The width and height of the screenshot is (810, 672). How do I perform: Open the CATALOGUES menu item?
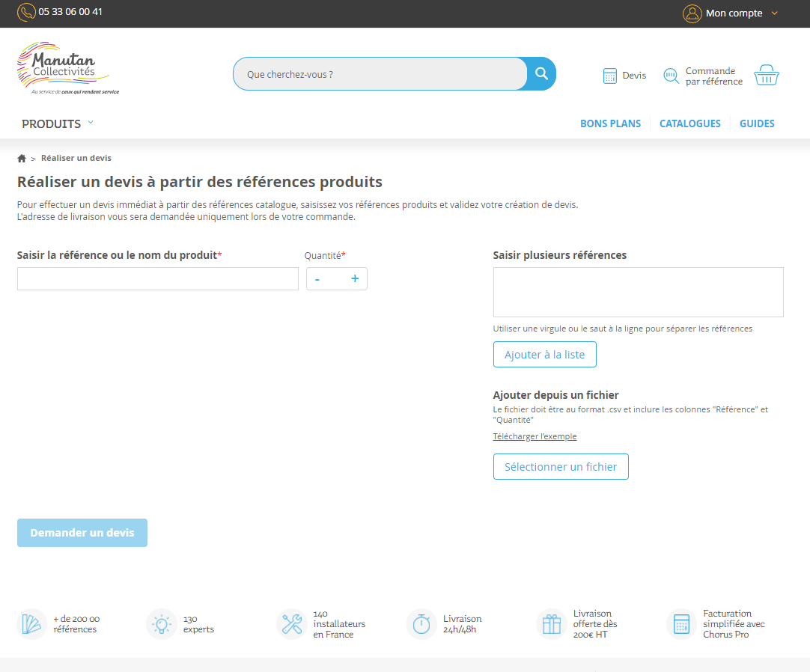(689, 123)
